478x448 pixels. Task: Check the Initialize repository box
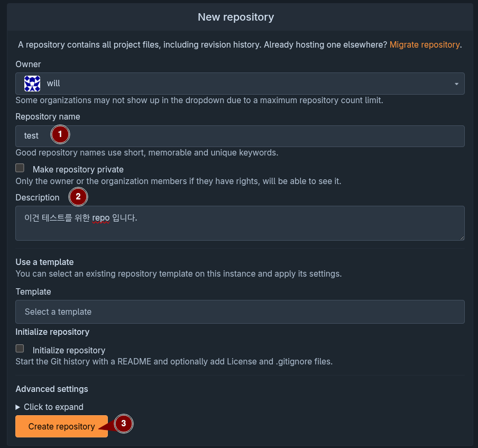20,349
